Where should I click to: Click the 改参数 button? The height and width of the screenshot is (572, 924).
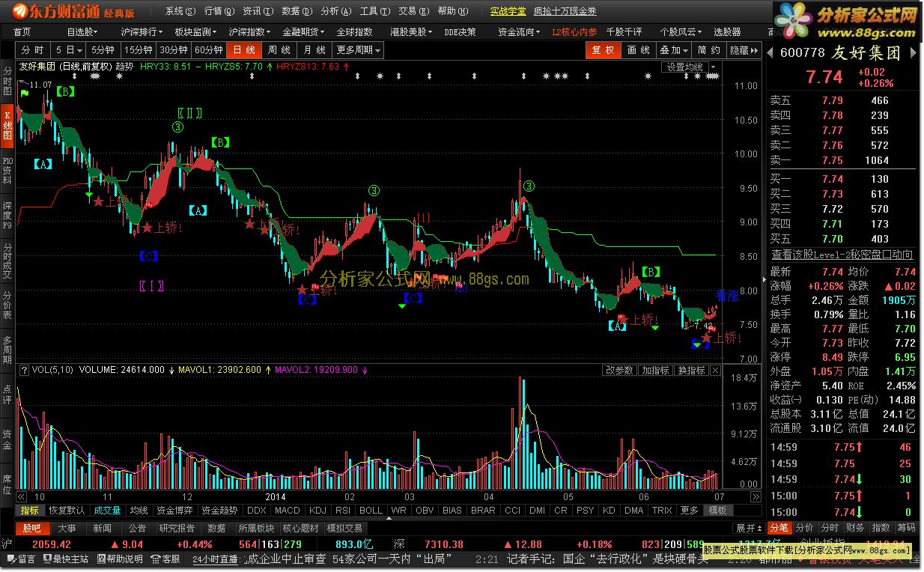(620, 371)
